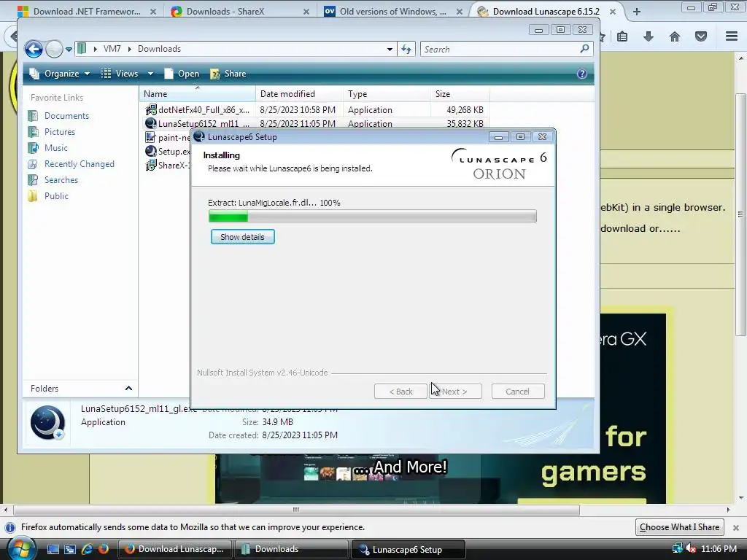Switch to Download .NET Framework tab
This screenshot has width=747, height=560.
tap(86, 12)
